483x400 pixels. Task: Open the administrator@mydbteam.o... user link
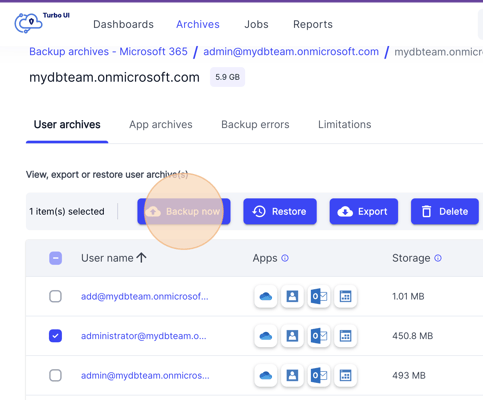coord(144,336)
